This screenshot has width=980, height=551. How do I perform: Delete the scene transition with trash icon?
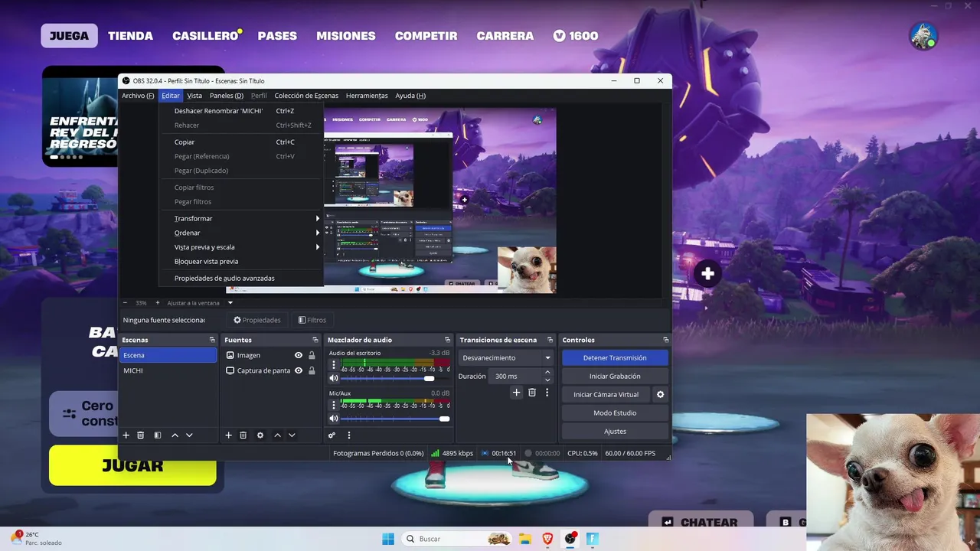point(532,393)
